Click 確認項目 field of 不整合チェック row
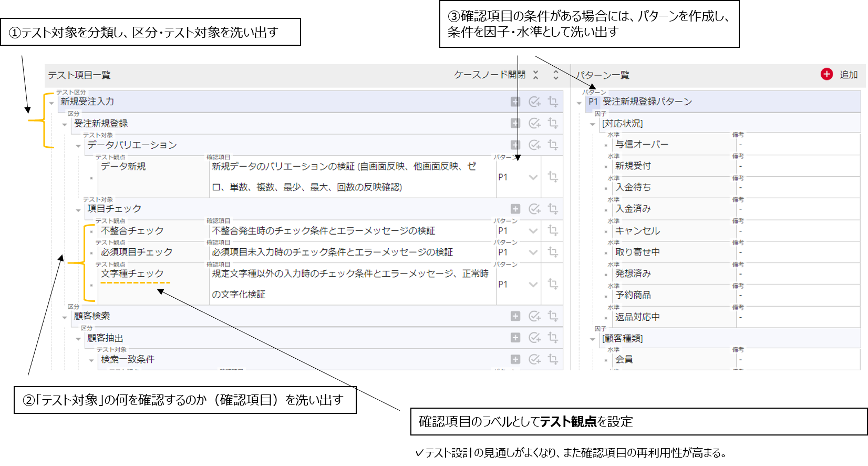This screenshot has width=868, height=466. (x=353, y=231)
